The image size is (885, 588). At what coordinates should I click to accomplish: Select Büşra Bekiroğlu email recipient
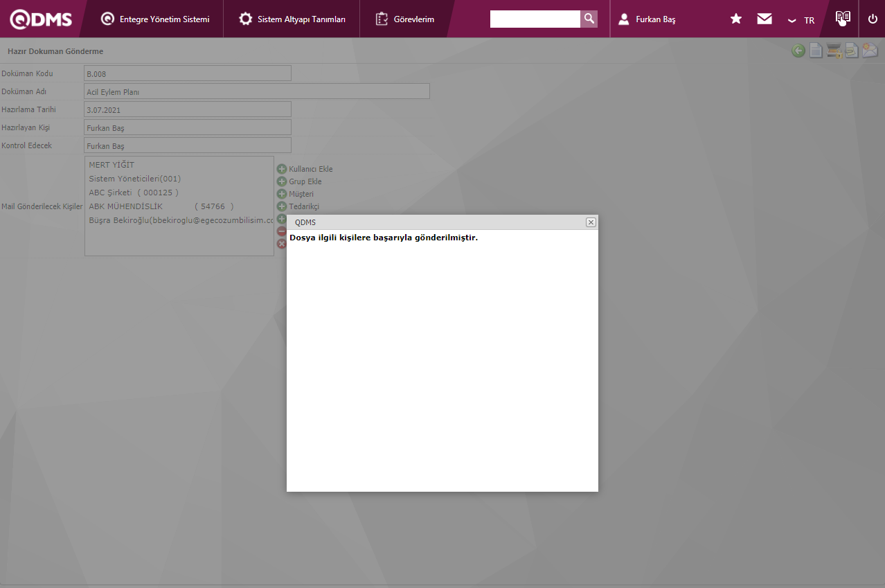[x=181, y=220]
